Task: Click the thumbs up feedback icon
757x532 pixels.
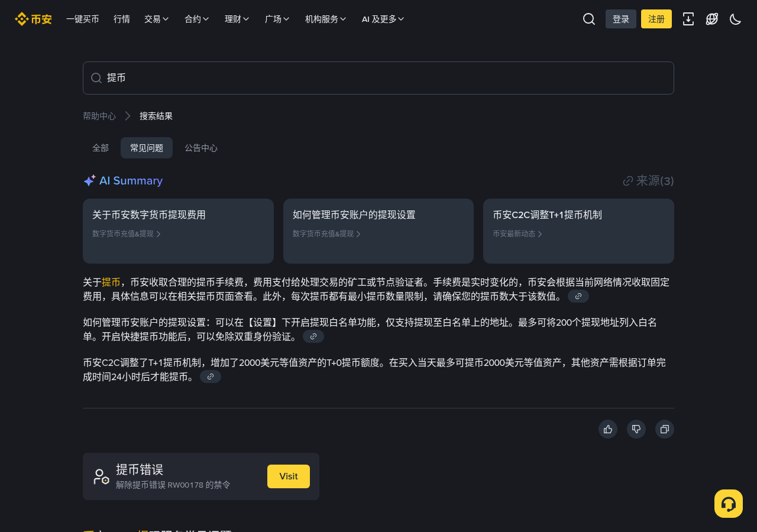Action: [608, 429]
